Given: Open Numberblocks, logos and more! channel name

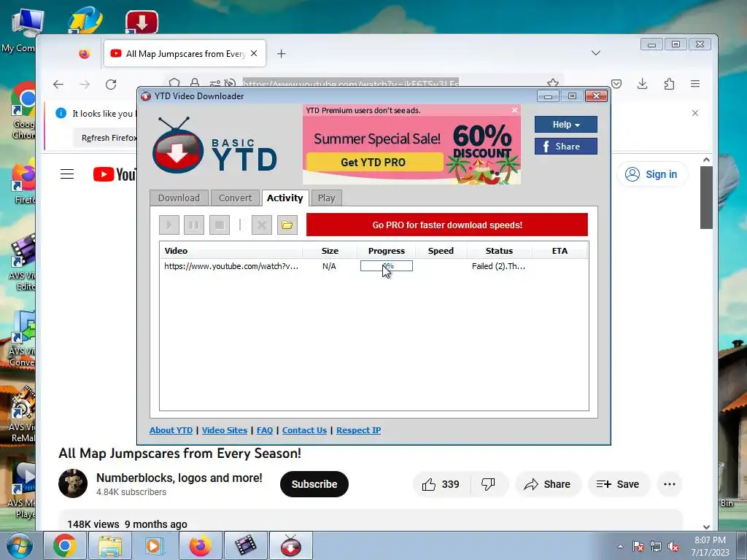Looking at the screenshot, I should (x=179, y=478).
